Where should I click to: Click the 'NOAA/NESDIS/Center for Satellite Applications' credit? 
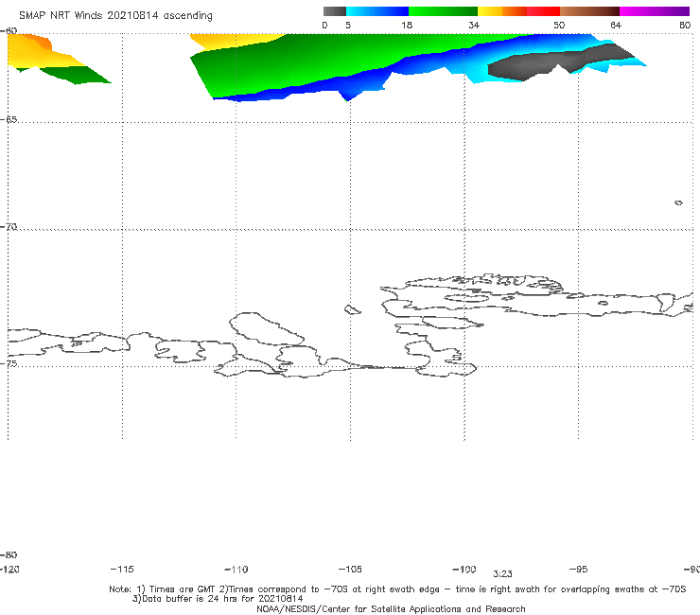pos(391,609)
